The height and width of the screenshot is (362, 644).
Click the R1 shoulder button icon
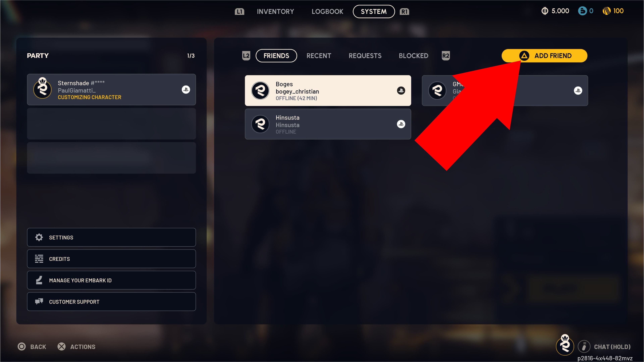pyautogui.click(x=404, y=12)
